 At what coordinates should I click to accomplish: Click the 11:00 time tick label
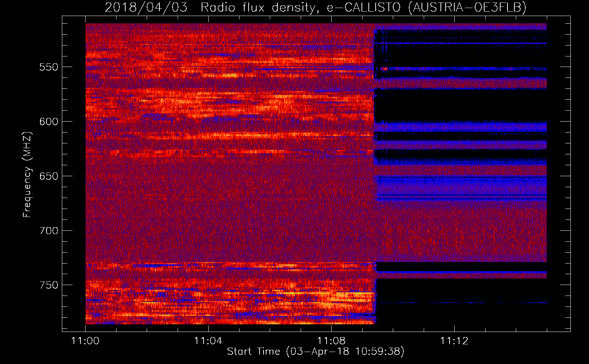point(86,341)
